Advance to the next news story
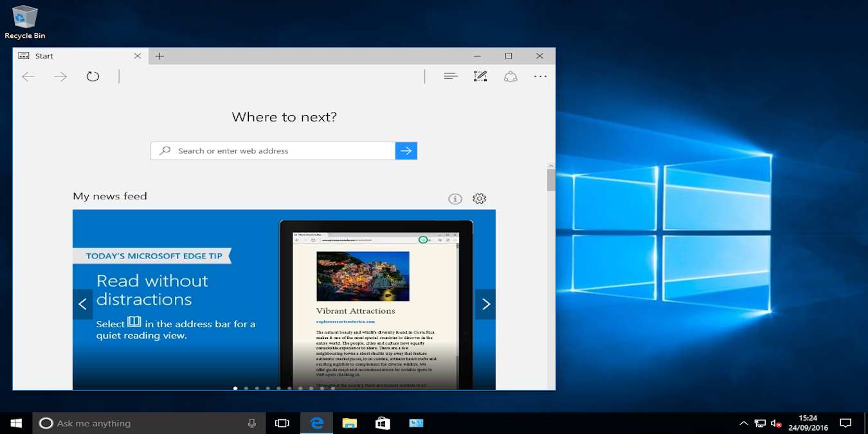Screen dimensions: 868x434 click(485, 303)
